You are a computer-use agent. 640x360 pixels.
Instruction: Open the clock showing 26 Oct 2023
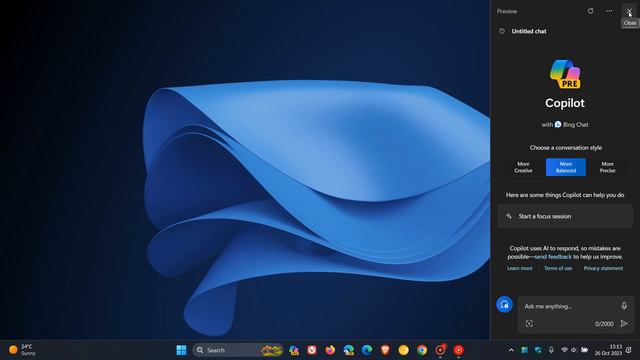608,350
